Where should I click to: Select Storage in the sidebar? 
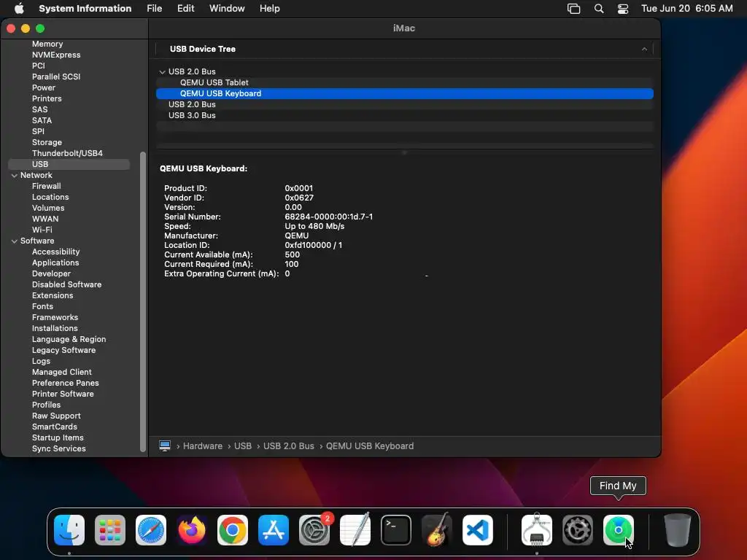[x=47, y=142]
